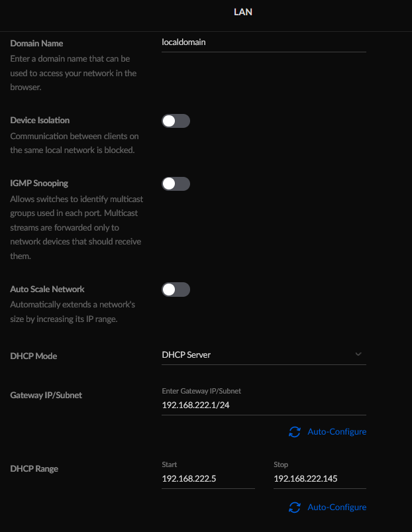Expand the DHCP Mode chevron arrow

point(358,354)
